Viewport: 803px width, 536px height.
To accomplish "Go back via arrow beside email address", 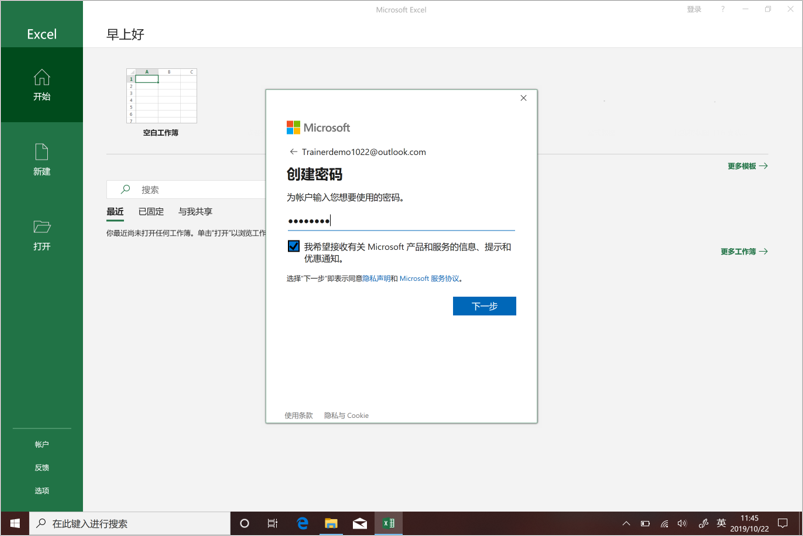I will [x=293, y=152].
